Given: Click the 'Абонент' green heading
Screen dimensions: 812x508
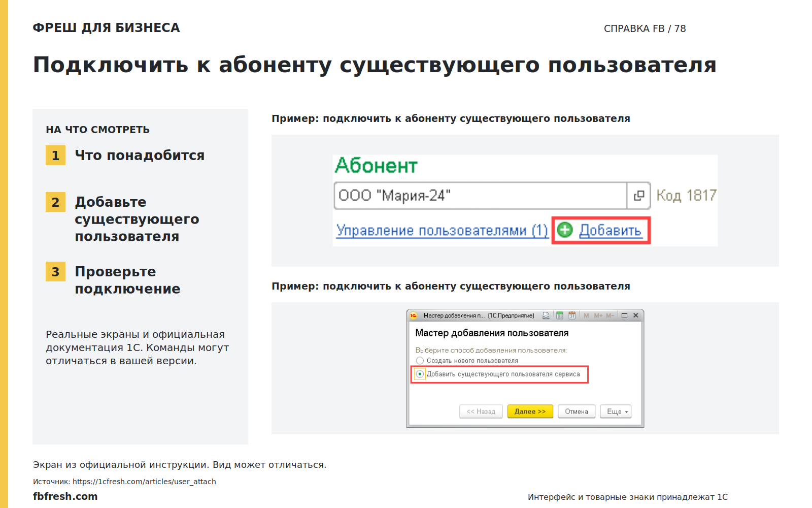Looking at the screenshot, I should pos(376,166).
